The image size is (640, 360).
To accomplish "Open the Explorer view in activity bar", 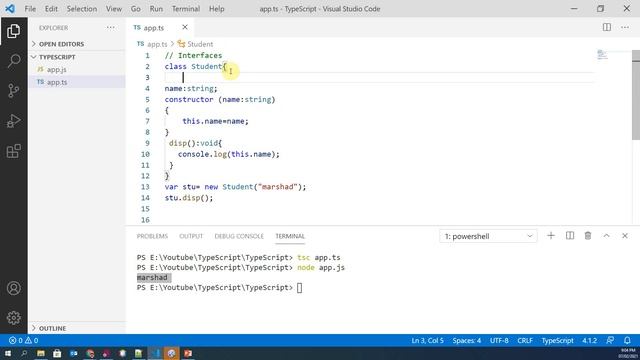I will pyautogui.click(x=13, y=31).
